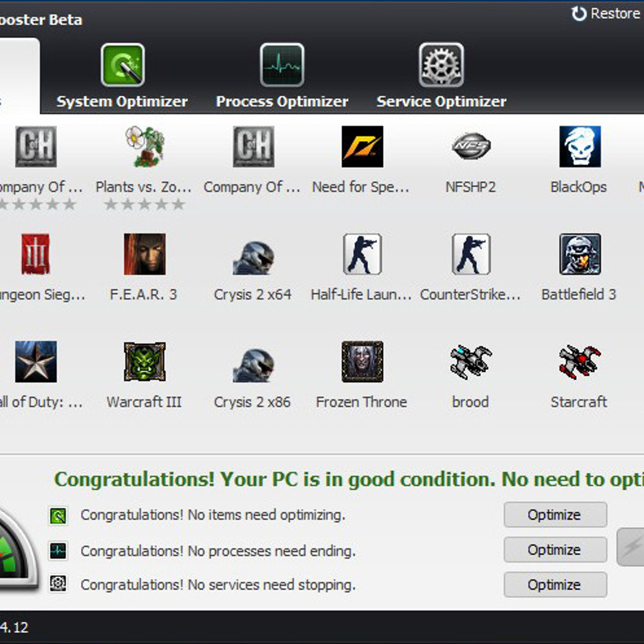Click the green 'Your PC is in good condition' headline

[x=349, y=479]
